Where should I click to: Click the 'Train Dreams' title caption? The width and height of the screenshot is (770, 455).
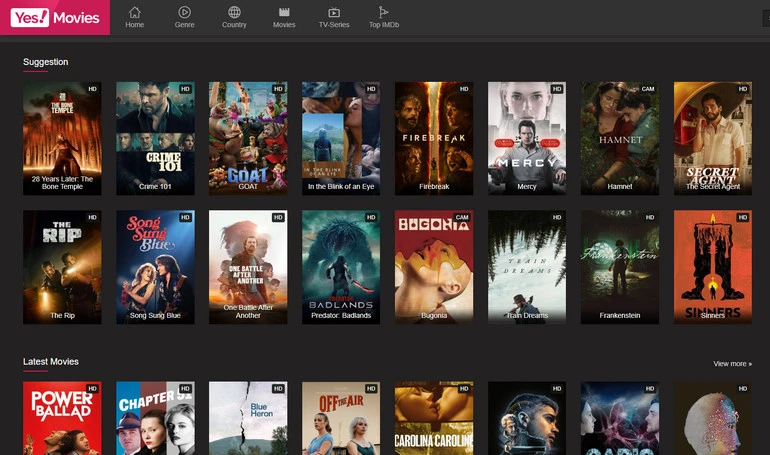coord(527,316)
